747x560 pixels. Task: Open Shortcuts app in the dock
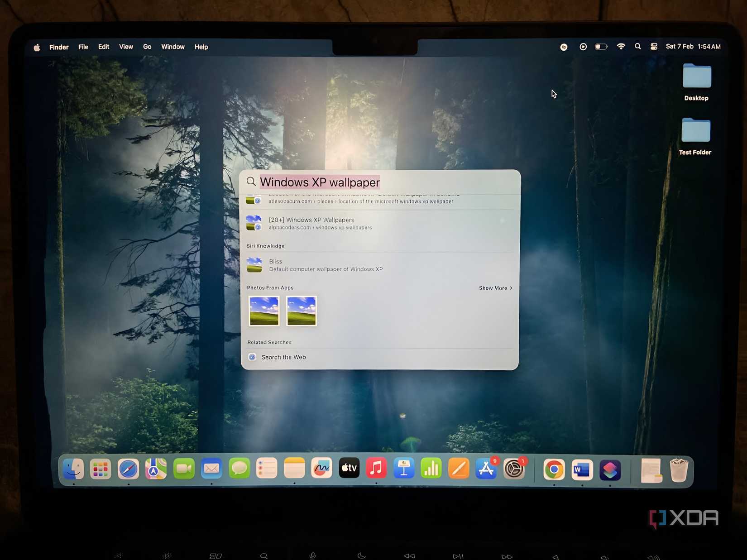click(x=610, y=470)
